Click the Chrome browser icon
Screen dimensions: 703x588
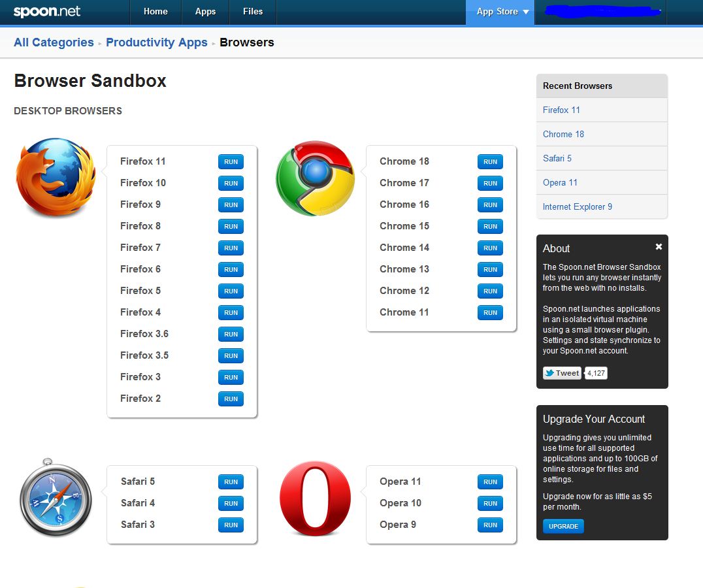click(316, 178)
